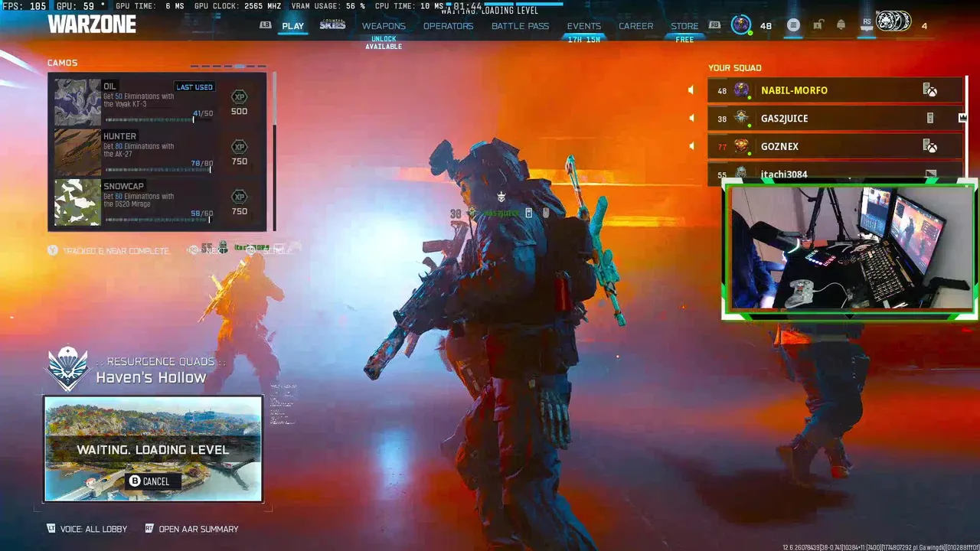The width and height of the screenshot is (980, 551).
Task: Click the Xbox platform icon for GOZNEX
Action: pos(930,146)
